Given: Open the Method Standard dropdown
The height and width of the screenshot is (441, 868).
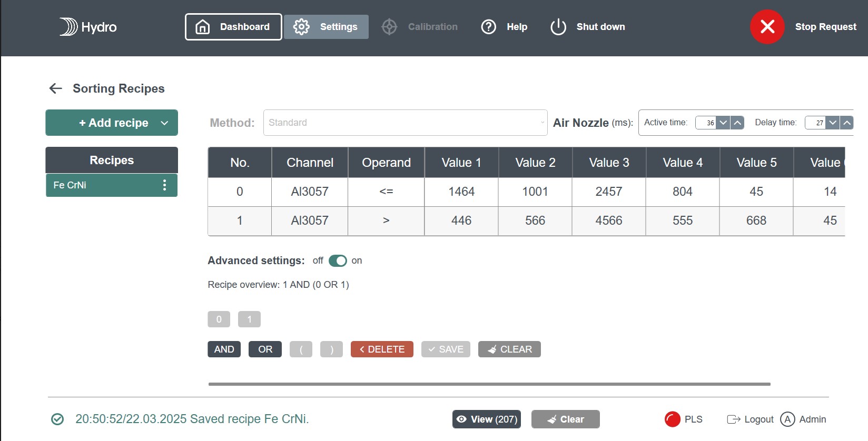Looking at the screenshot, I should [x=405, y=123].
